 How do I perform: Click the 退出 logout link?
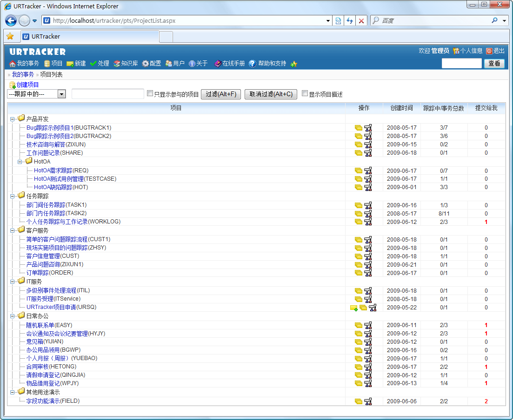[495, 51]
